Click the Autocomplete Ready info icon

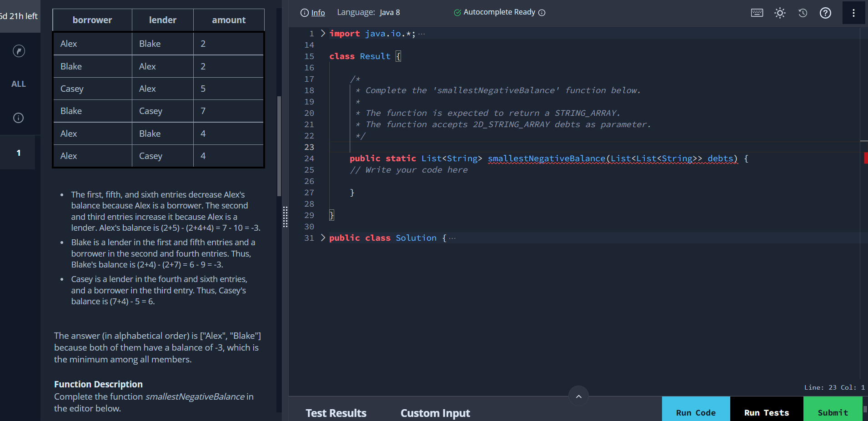(542, 13)
